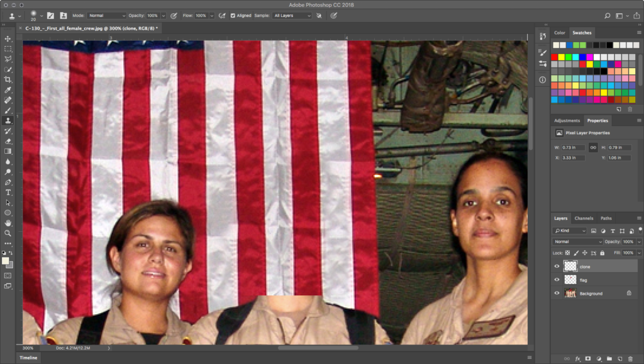Select the Crop tool
644x364 pixels.
(x=8, y=79)
